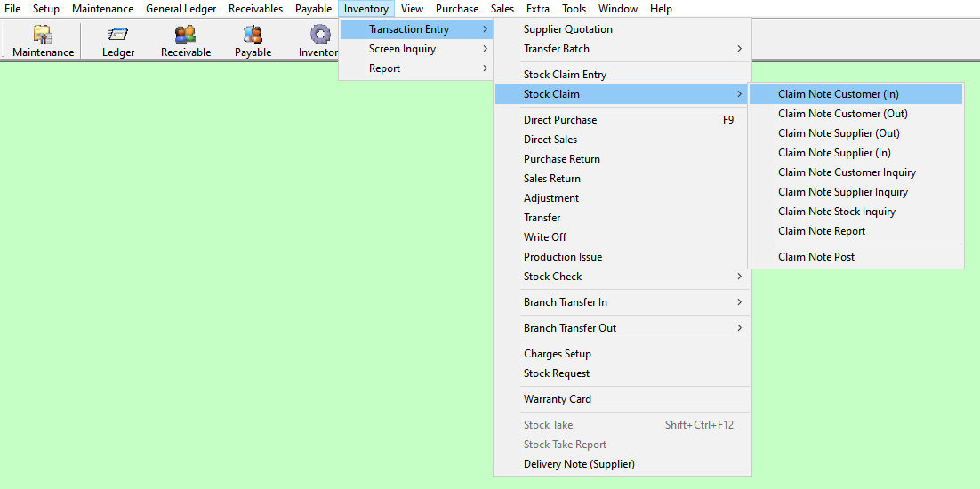Select Direct Sales menu entry

tap(623, 140)
